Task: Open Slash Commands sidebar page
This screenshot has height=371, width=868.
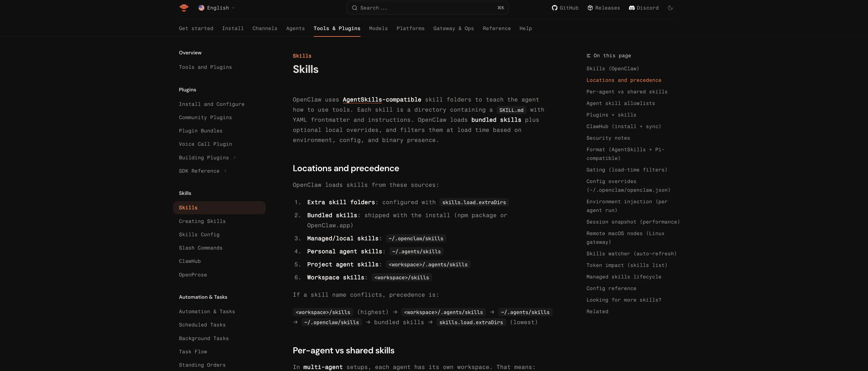Action: pyautogui.click(x=201, y=248)
